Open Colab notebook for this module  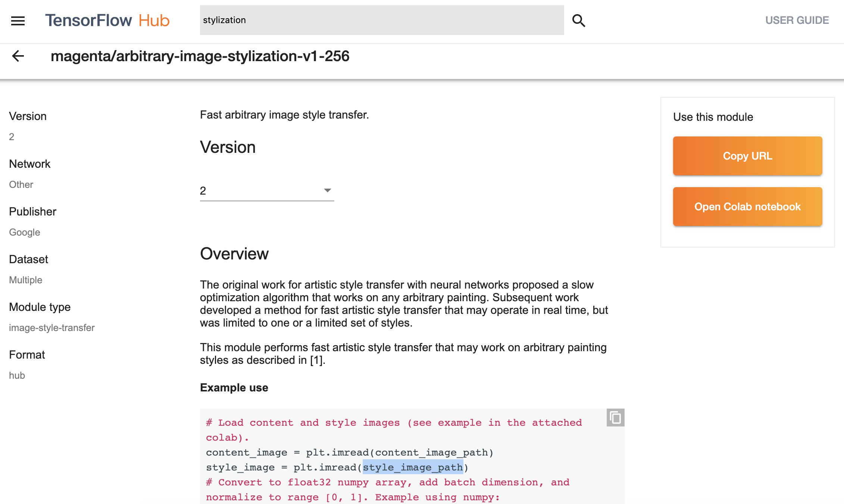(x=747, y=206)
